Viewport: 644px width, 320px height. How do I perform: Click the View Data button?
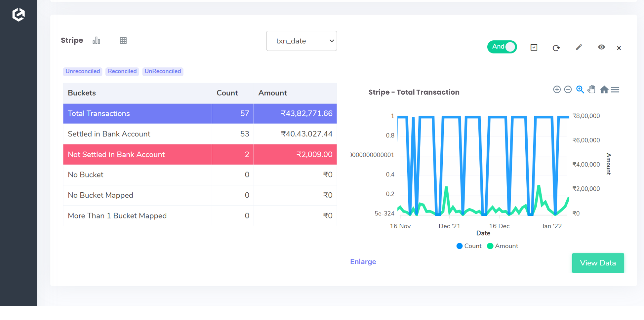click(x=598, y=263)
